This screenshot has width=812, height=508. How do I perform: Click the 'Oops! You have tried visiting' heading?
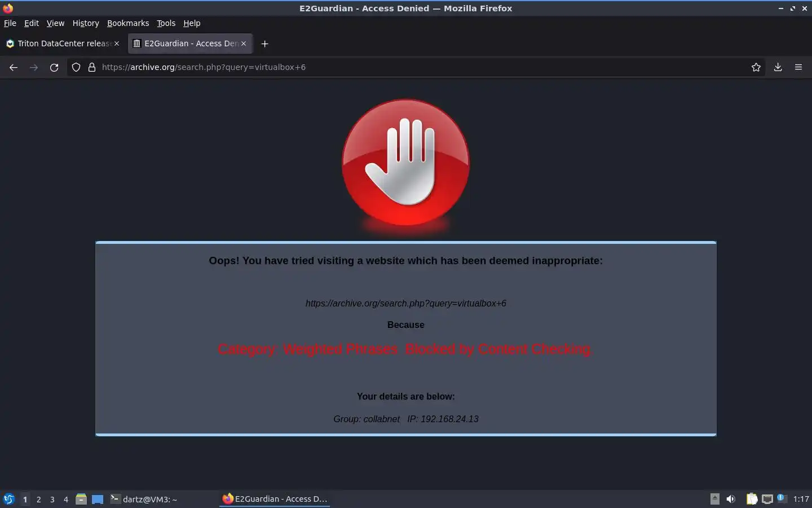[406, 261]
